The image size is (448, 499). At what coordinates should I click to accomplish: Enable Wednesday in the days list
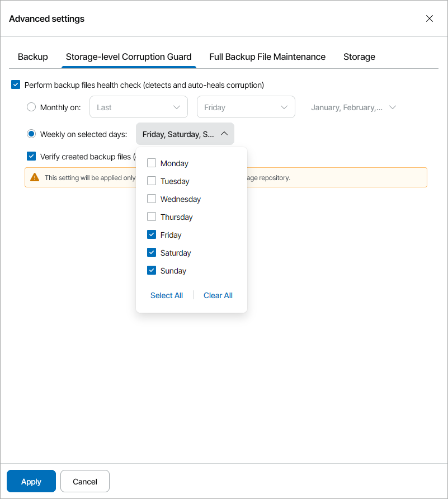click(152, 199)
